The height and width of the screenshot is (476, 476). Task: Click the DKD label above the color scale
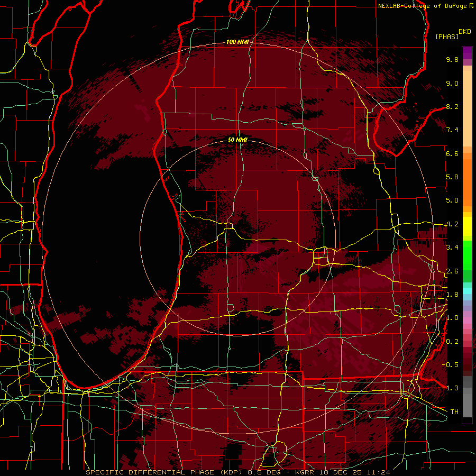click(465, 32)
